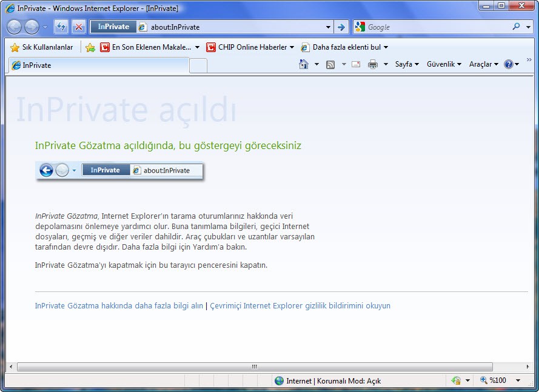Viewport: 539px width, 392px height.
Task: Click the add to favorites bar star icon
Action: click(x=90, y=47)
